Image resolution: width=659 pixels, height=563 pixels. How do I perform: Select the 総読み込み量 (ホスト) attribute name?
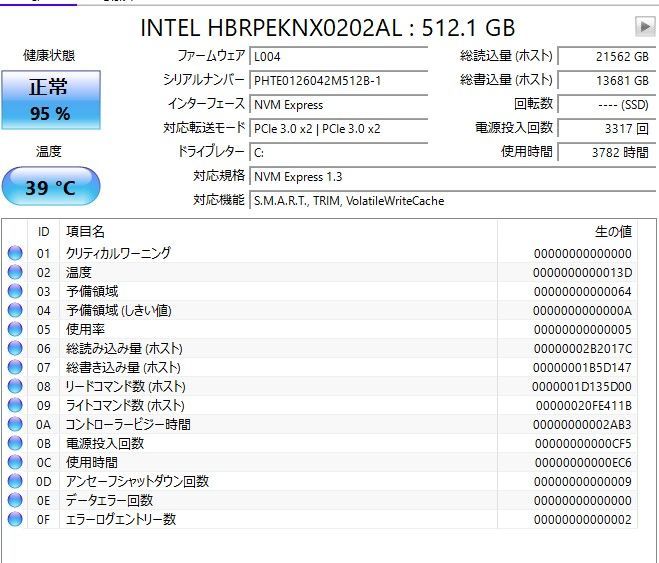point(124,348)
